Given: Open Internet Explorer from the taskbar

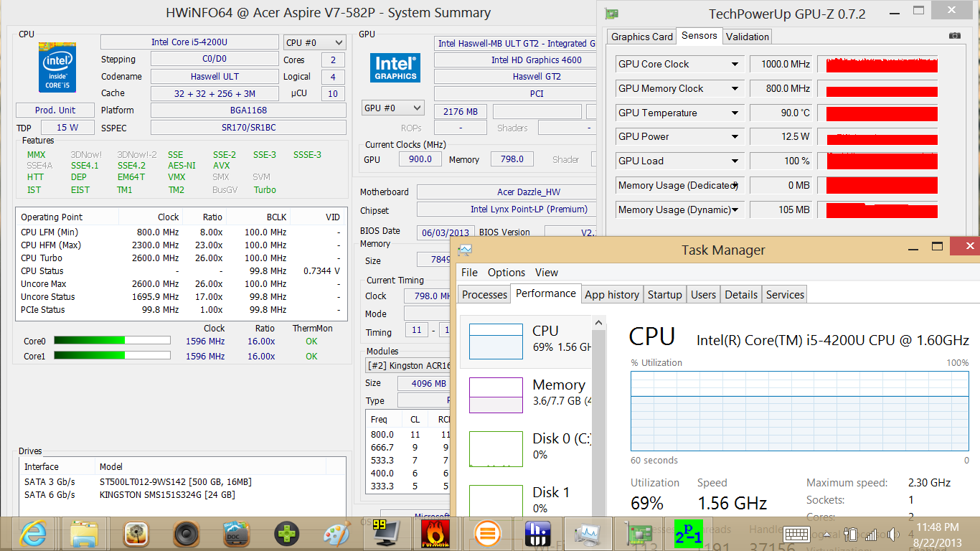Looking at the screenshot, I should point(33,534).
